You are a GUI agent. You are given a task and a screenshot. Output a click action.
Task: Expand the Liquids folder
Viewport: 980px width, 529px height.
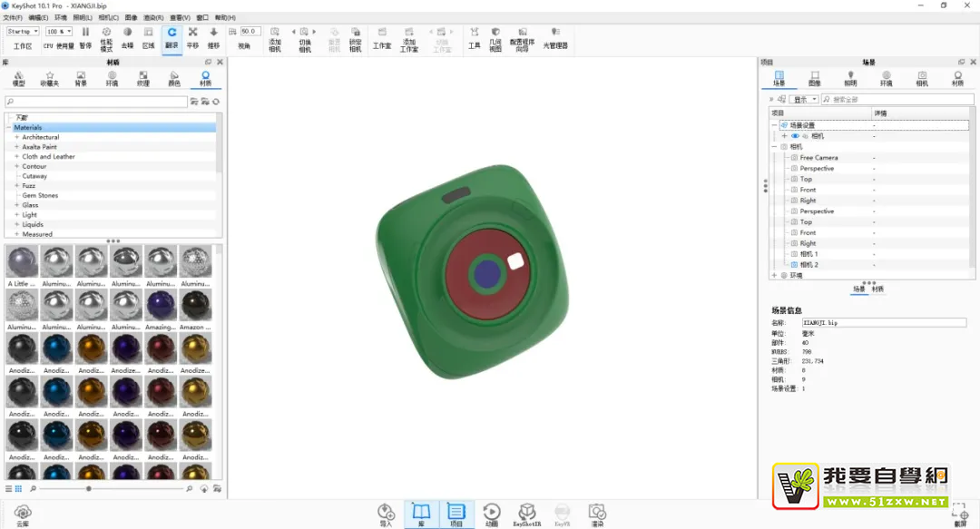(x=17, y=224)
